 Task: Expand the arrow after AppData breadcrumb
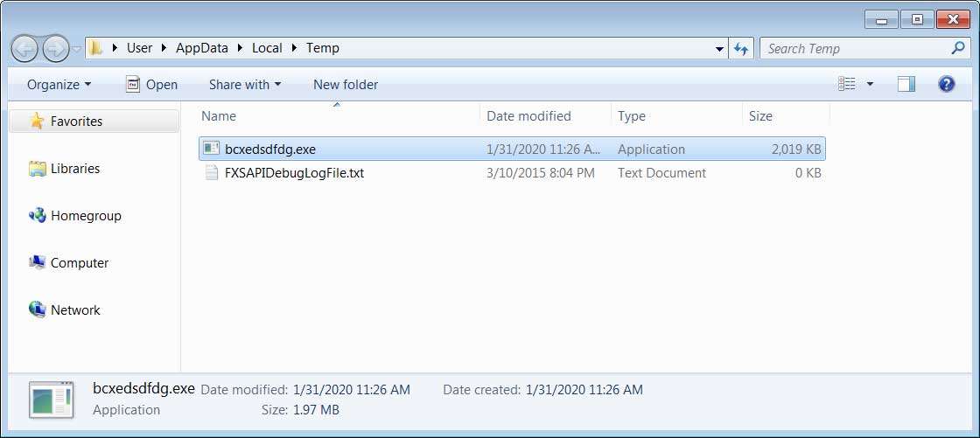240,48
